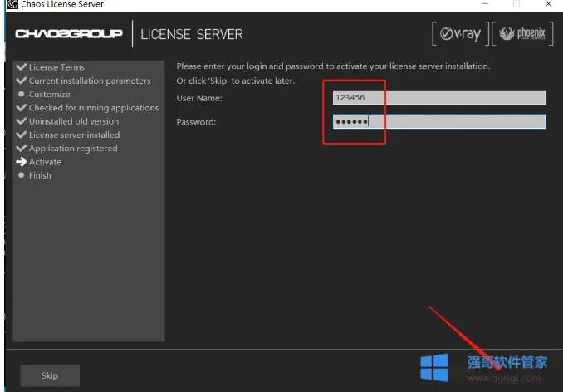563x392 pixels.
Task: Click the checkmark beside Uninstalled old version
Action: click(x=22, y=121)
